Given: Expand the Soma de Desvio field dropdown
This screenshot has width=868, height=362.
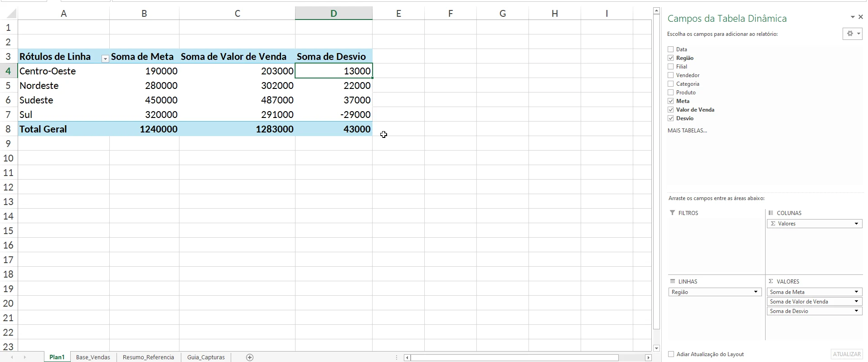Looking at the screenshot, I should (856, 311).
